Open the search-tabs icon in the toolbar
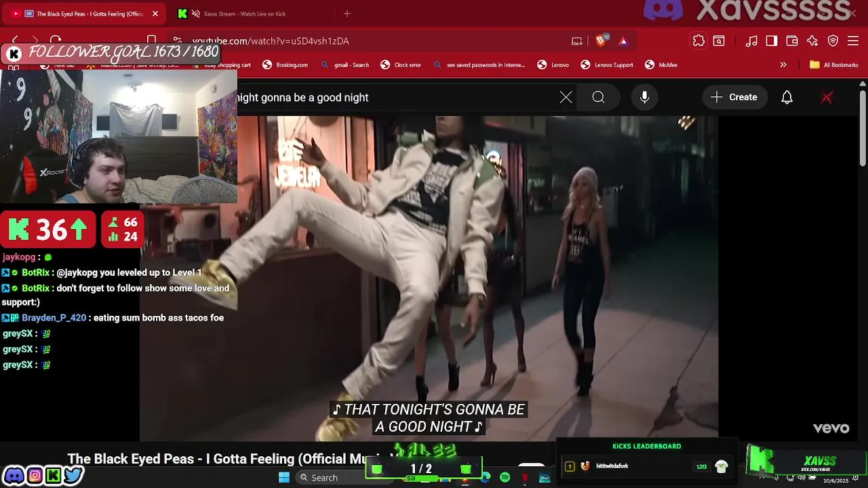This screenshot has height=488, width=868. (x=719, y=41)
